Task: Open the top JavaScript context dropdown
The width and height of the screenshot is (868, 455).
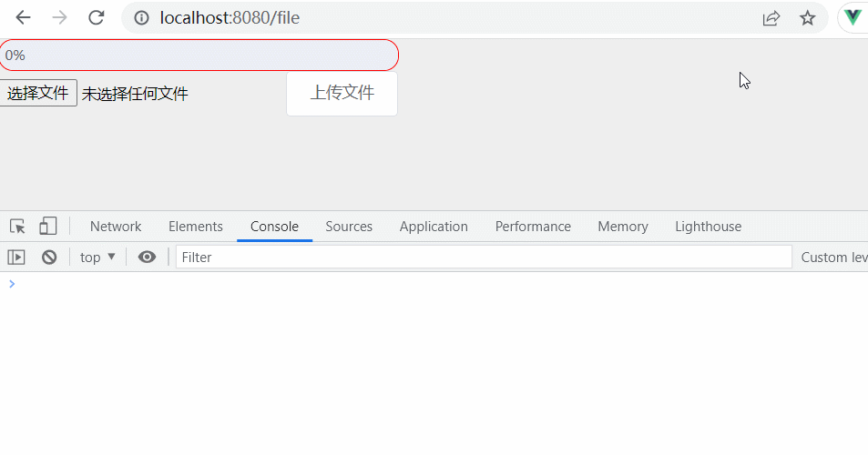Action: click(x=97, y=258)
